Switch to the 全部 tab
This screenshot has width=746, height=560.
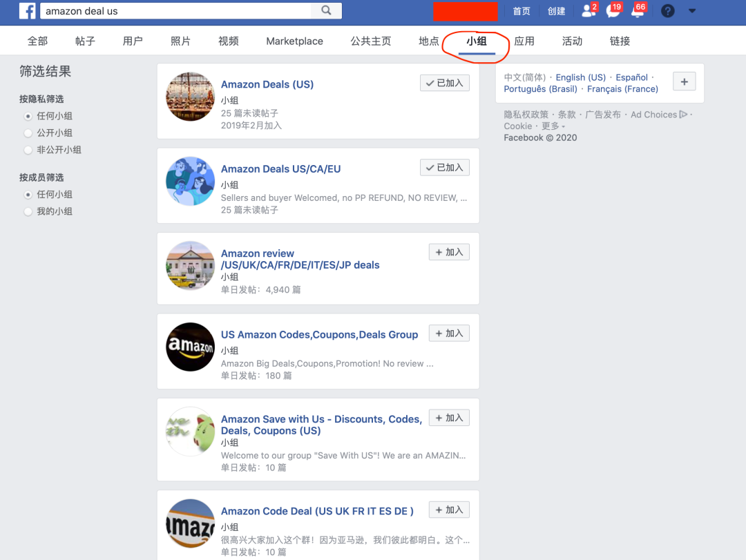click(37, 41)
